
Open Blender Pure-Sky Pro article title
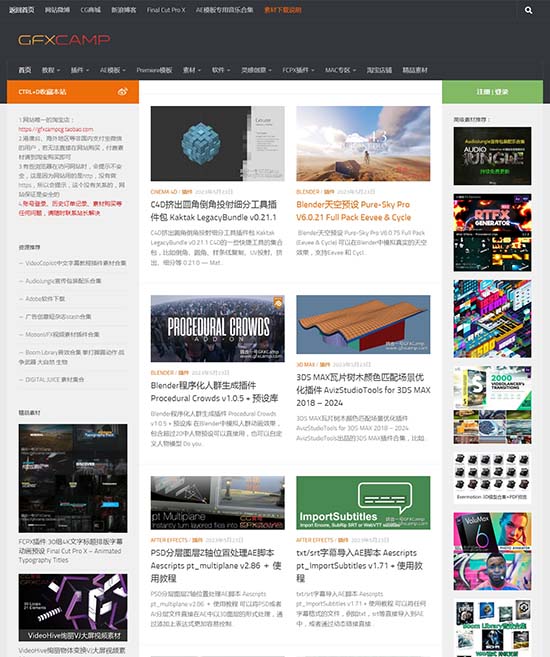[x=354, y=211]
